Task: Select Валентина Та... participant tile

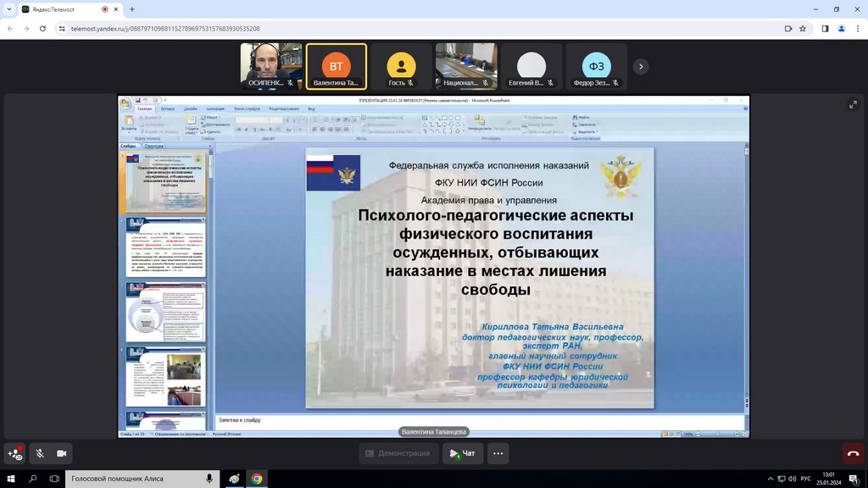Action: click(336, 66)
